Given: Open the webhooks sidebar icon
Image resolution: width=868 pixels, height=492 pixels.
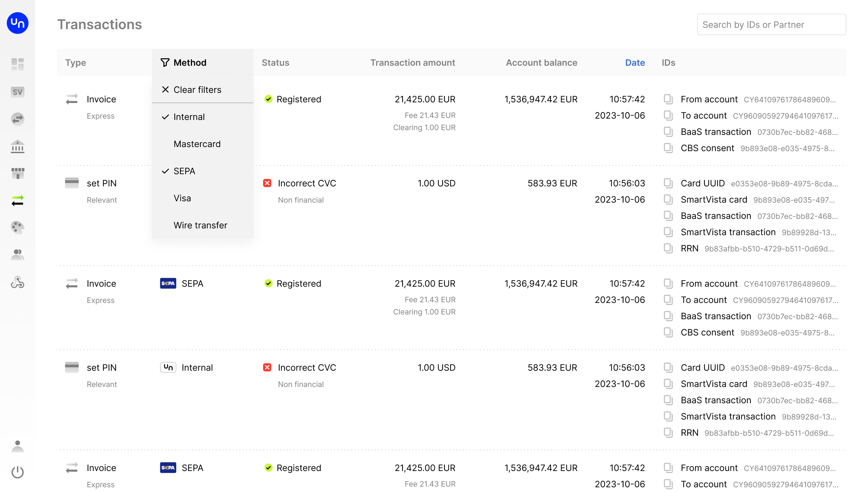Looking at the screenshot, I should tap(18, 282).
